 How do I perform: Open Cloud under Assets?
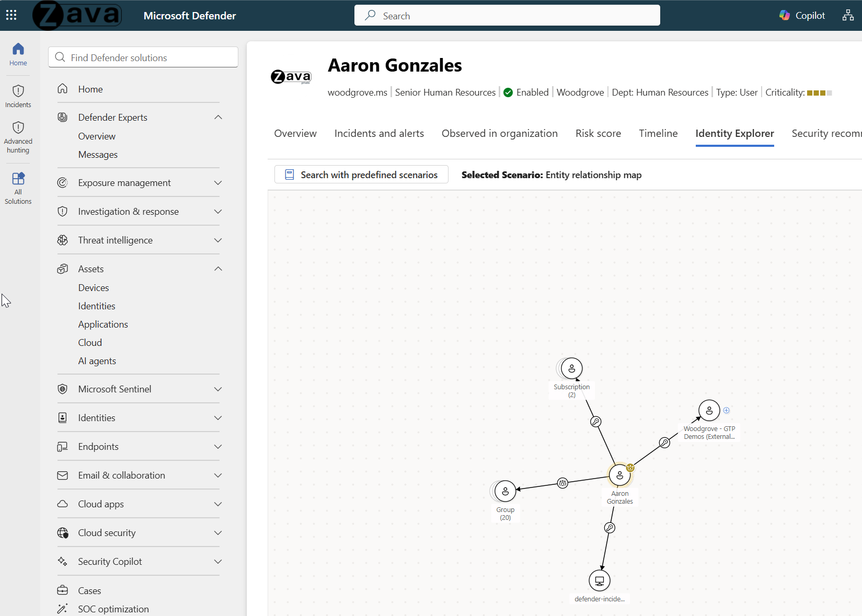[x=90, y=342]
